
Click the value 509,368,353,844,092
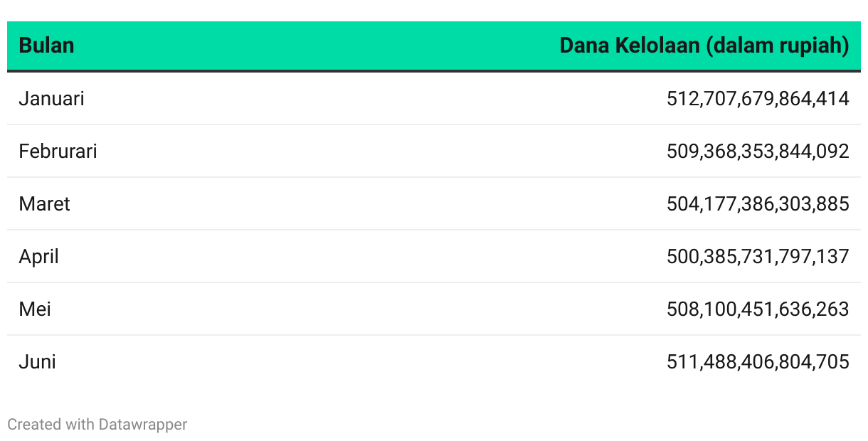click(758, 151)
